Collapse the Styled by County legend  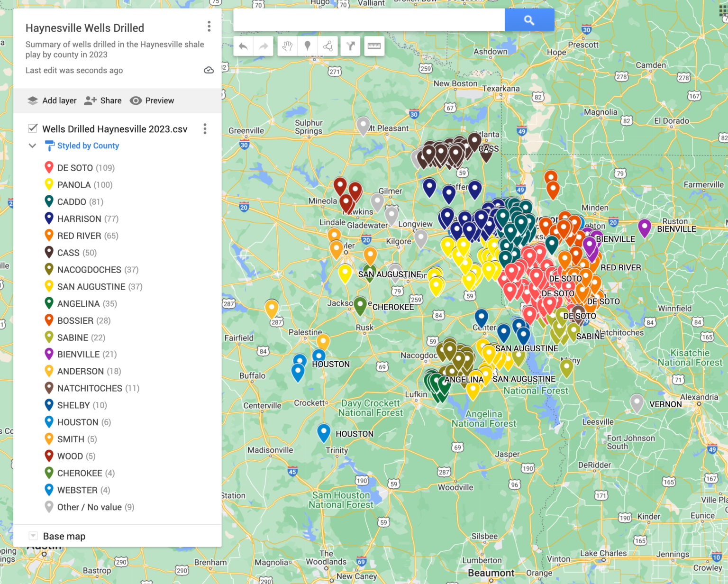[x=32, y=146]
